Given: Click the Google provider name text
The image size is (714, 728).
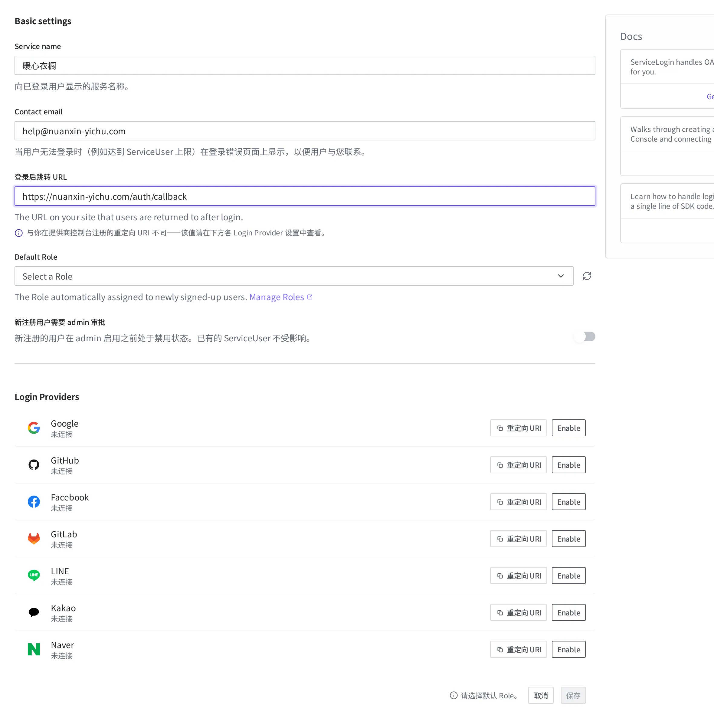Looking at the screenshot, I should coord(64,423).
